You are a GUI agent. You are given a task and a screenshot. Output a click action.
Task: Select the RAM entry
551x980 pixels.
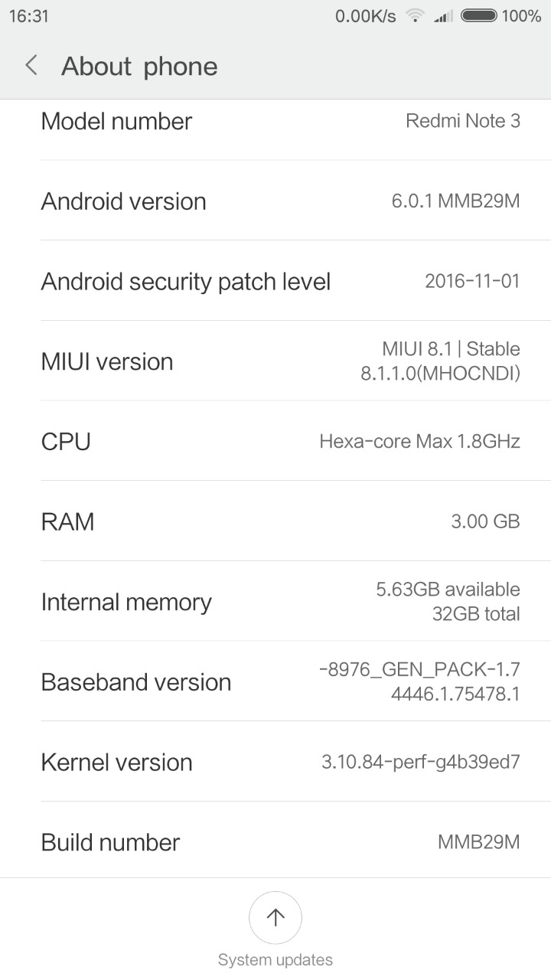point(275,521)
